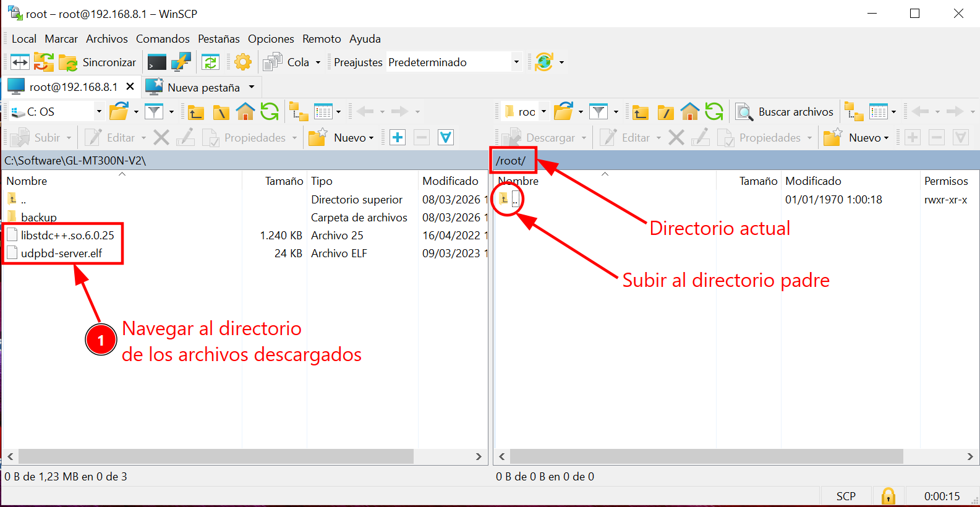Show the remote panel directory tree icon
The width and height of the screenshot is (980, 507).
854,112
